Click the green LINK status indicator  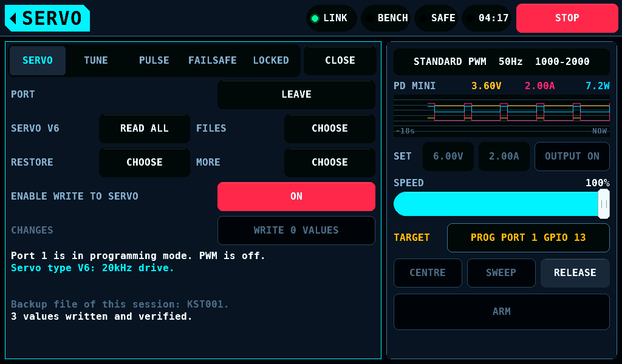[x=331, y=18]
